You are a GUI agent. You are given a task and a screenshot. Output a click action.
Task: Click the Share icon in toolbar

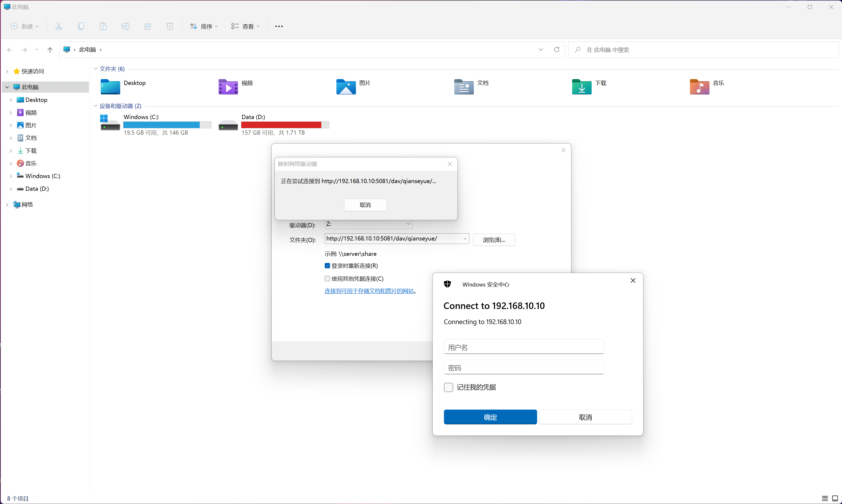coord(148,26)
